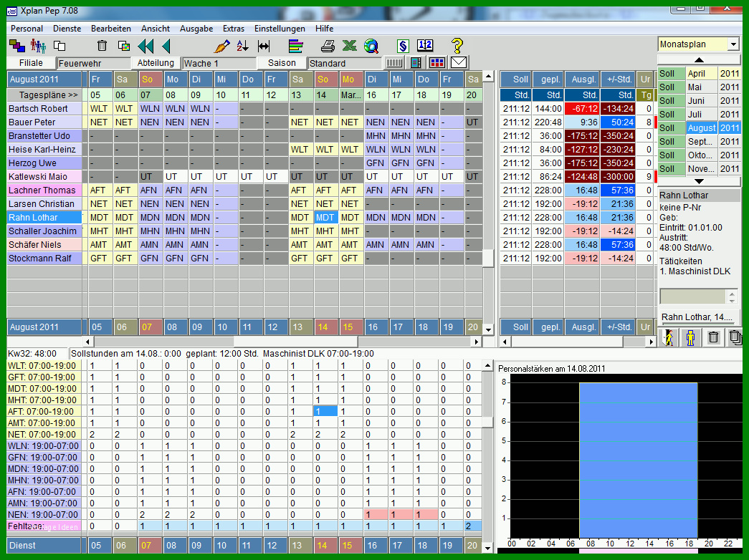Viewport: 749px width, 560px height.
Task: Click the trash bin icon in employee panel
Action: 713,337
